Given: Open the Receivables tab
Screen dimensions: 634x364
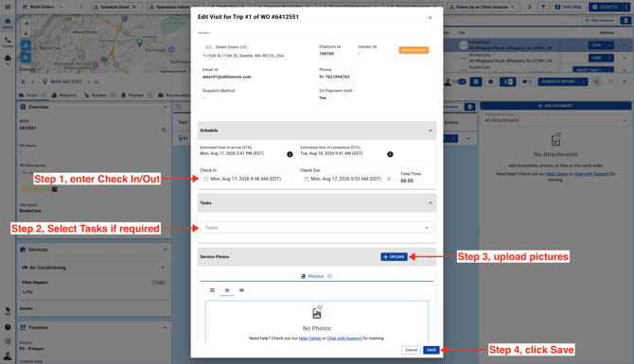Looking at the screenshot, I should [174, 95].
